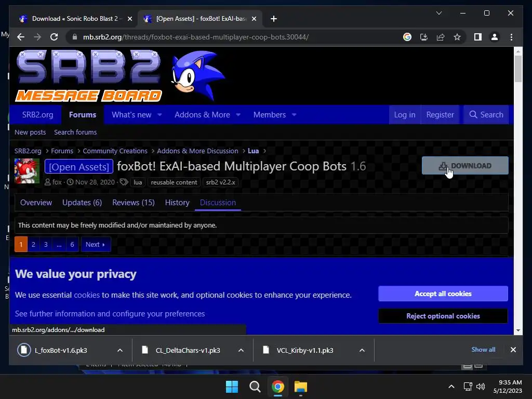Viewport: 532px width, 399px height.
Task: Expand the What's new dropdown arrow
Action: pyautogui.click(x=159, y=115)
